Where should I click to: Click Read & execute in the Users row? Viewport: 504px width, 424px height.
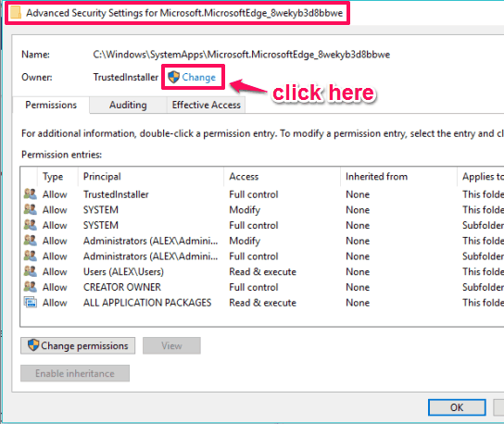[262, 272]
